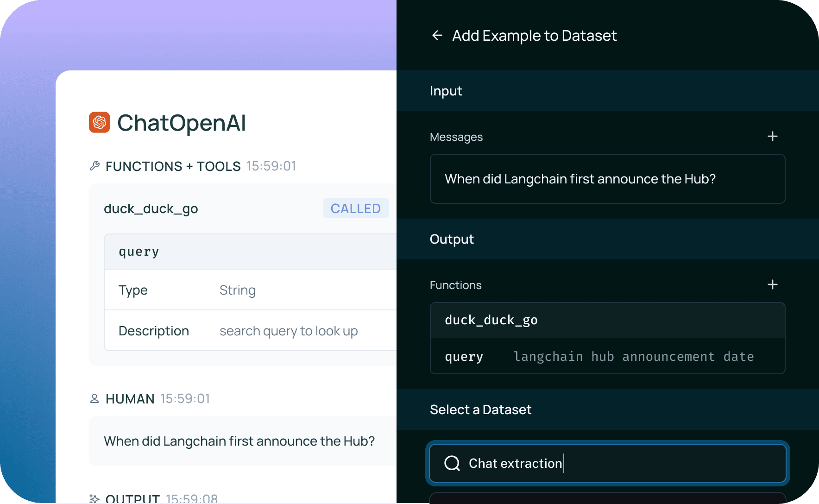Click the CALLED badge on duck_duck_go
This screenshot has width=819, height=504.
click(355, 208)
